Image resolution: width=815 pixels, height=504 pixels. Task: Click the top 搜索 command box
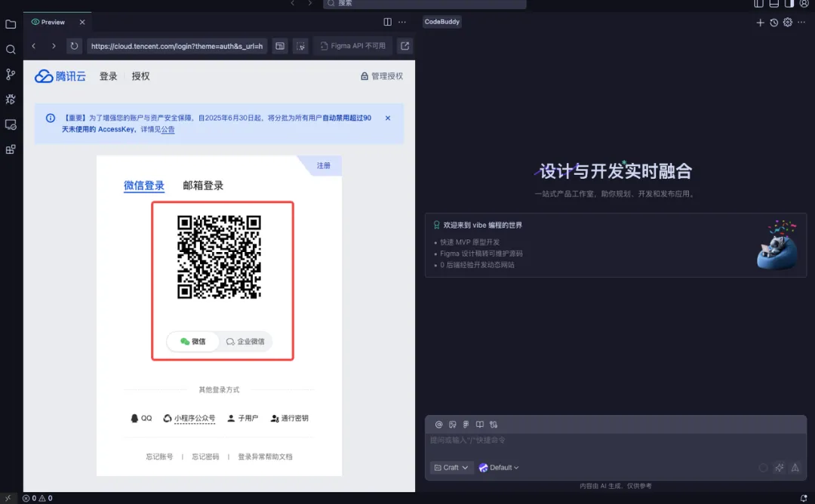pos(425,3)
